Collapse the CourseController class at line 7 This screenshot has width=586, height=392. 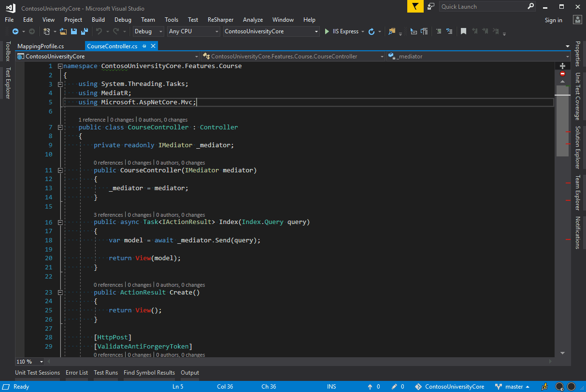(60, 127)
